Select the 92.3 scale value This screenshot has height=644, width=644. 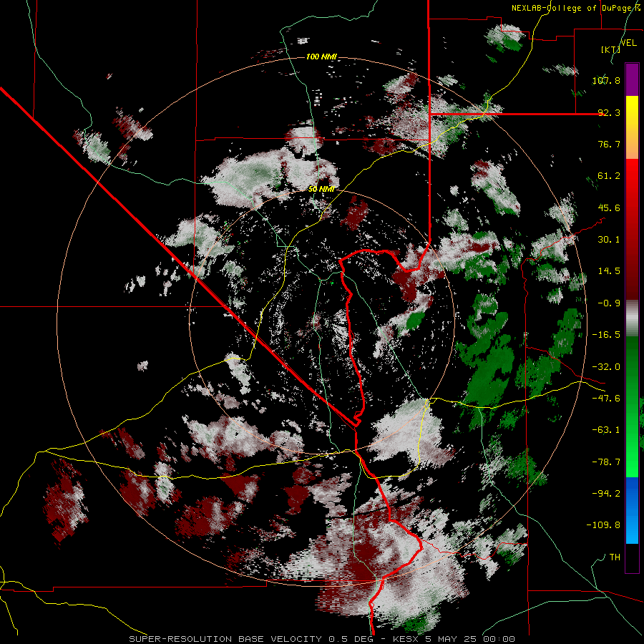coord(609,112)
